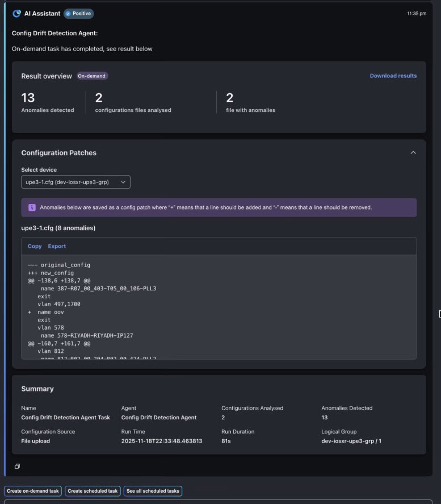Collapse the Configuration Patches section
This screenshot has height=504, width=441.
413,153
